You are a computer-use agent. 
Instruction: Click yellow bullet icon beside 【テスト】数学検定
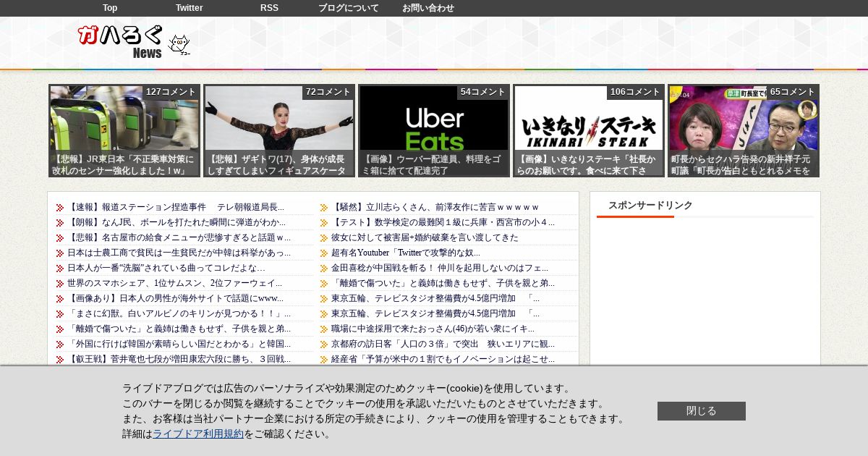(x=324, y=223)
